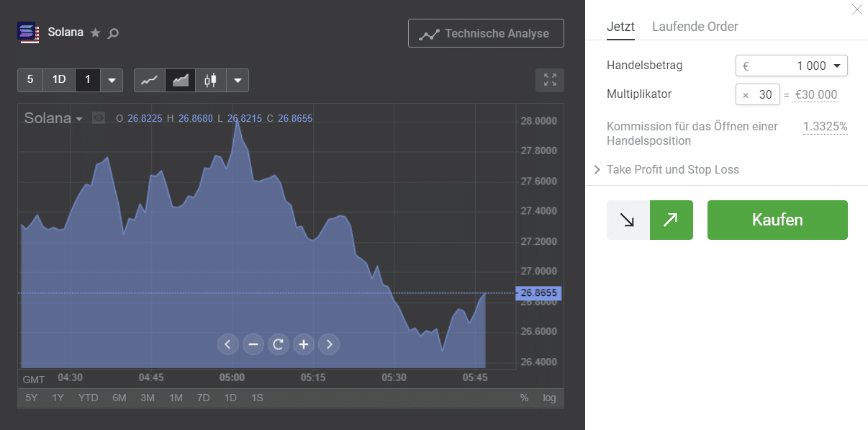Zoom in chart with plus button
Image resolution: width=868 pixels, height=430 pixels.
click(x=304, y=344)
